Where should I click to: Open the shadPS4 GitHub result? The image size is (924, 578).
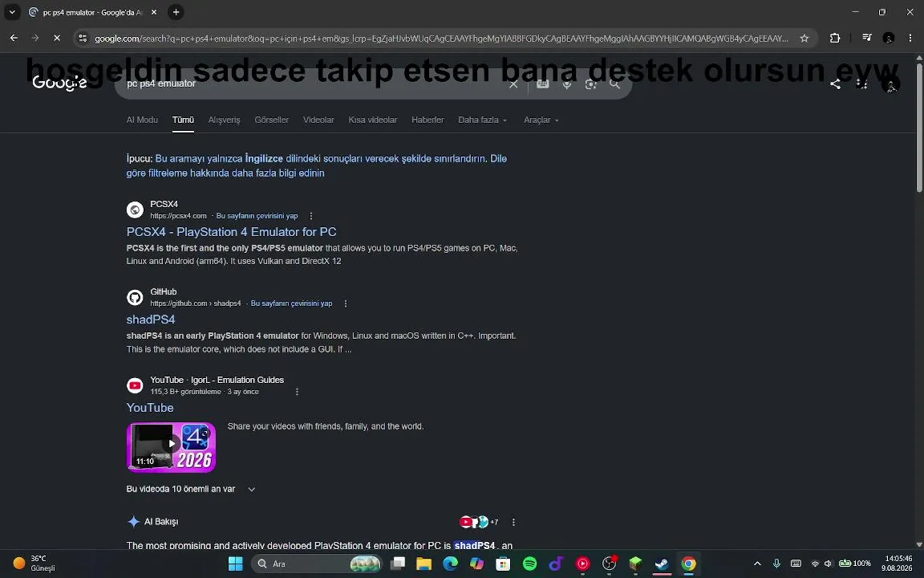150,320
